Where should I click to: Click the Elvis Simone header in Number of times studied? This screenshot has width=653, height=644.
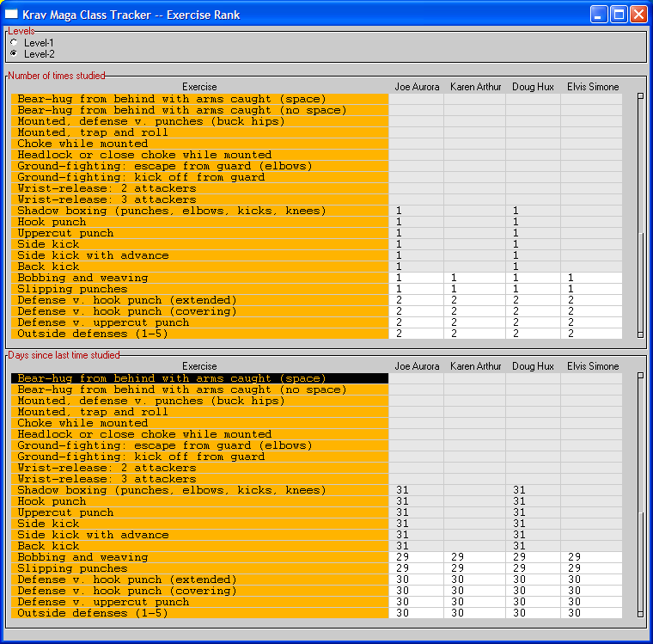pos(592,87)
